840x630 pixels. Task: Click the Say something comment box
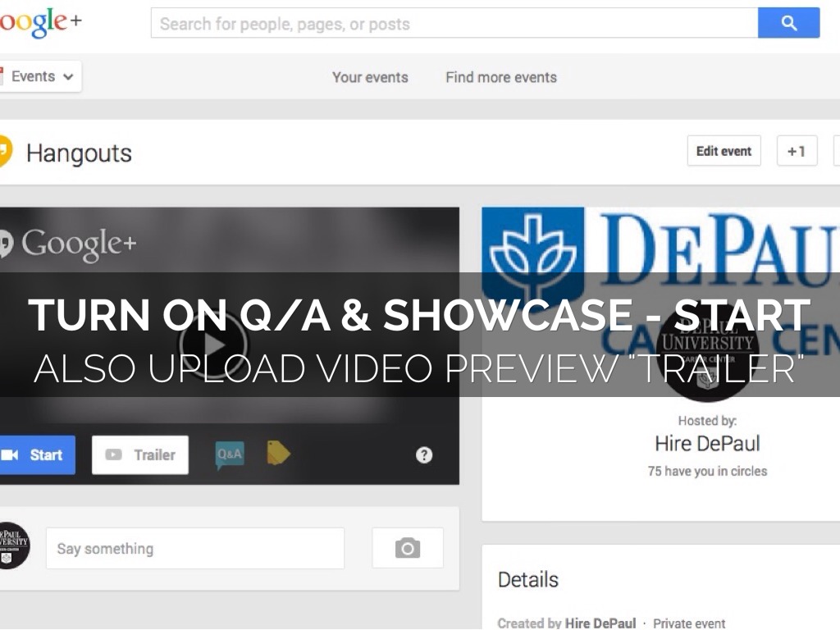tap(195, 548)
